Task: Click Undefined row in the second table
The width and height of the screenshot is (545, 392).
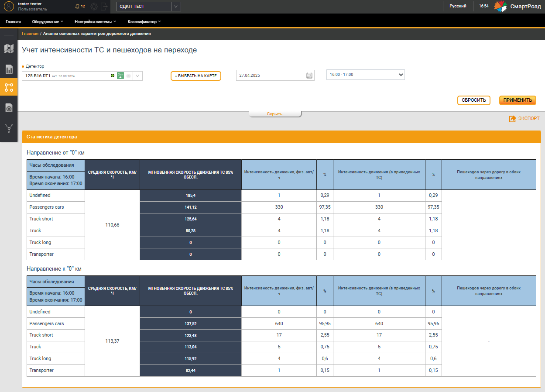Action: tap(56, 312)
